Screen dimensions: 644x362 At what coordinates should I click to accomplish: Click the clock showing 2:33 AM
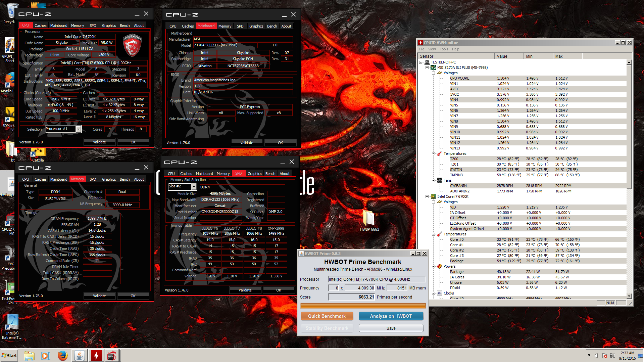click(x=627, y=353)
